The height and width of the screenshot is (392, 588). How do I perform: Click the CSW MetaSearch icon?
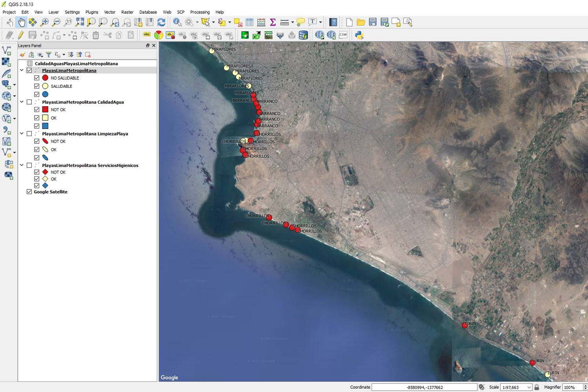[x=343, y=35]
